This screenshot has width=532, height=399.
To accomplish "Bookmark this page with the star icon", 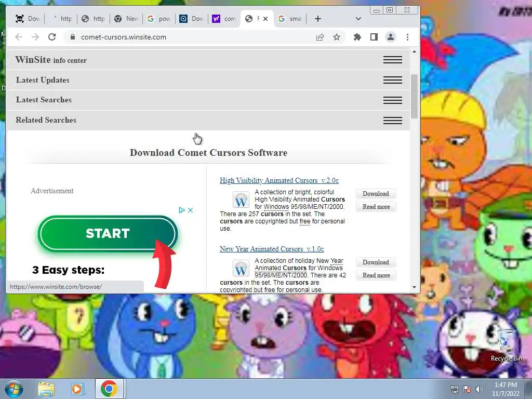I will [x=337, y=37].
